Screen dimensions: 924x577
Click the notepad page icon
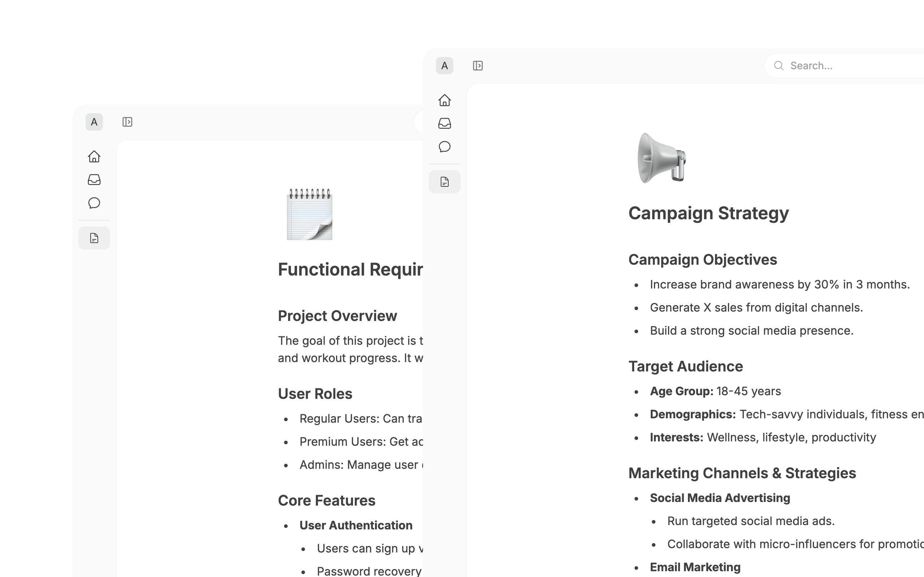point(310,215)
